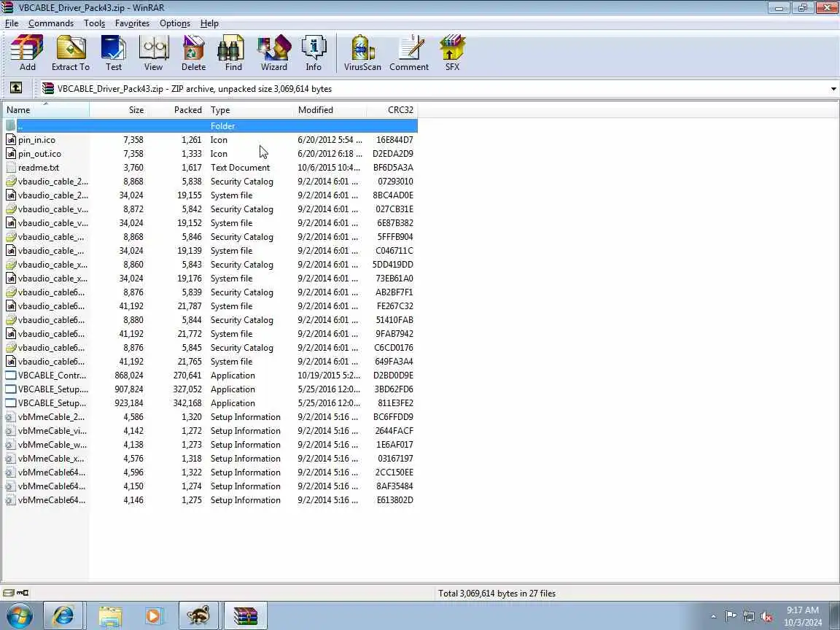This screenshot has height=630, width=840.
Task: Click the WinRAR taskbar icon
Action: point(245,615)
